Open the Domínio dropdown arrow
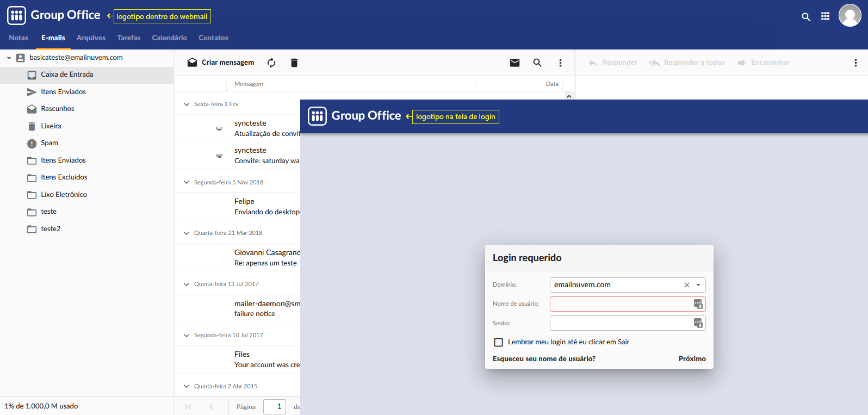868x415 pixels. 698,285
